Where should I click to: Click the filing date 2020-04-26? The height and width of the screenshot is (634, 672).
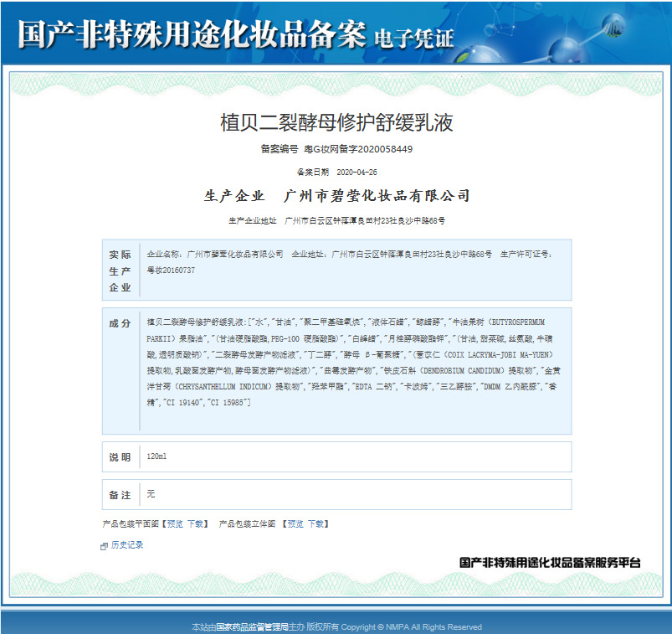coord(357,173)
